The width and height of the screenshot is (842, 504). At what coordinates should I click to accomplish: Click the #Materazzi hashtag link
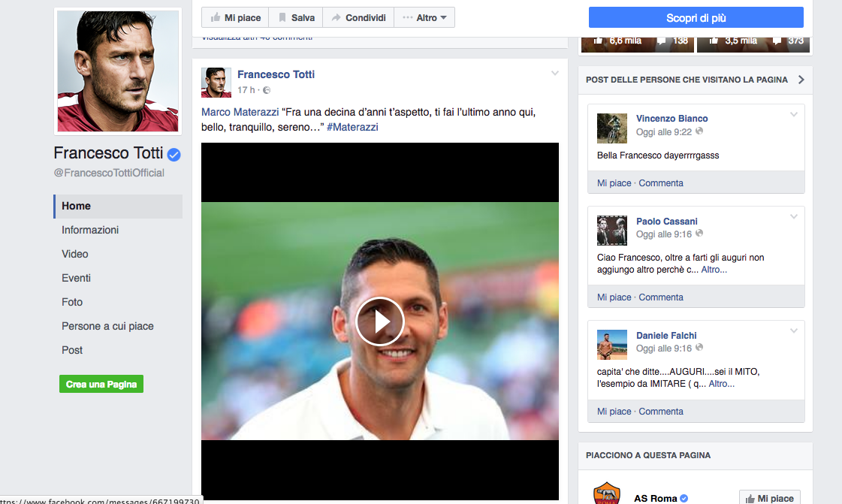[352, 127]
